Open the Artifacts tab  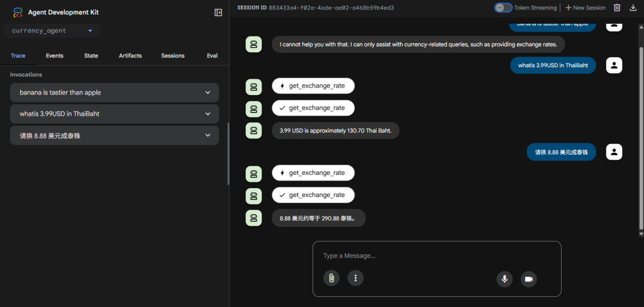[x=130, y=55]
